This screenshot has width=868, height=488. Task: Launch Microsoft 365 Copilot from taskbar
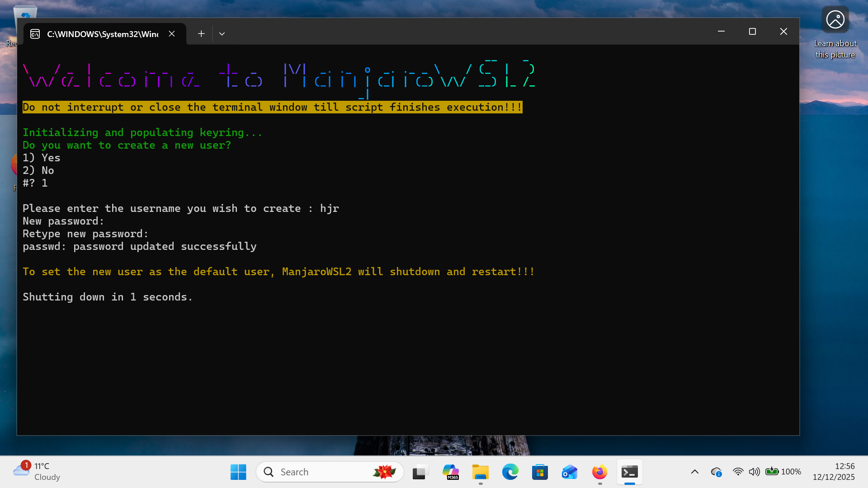pos(450,472)
